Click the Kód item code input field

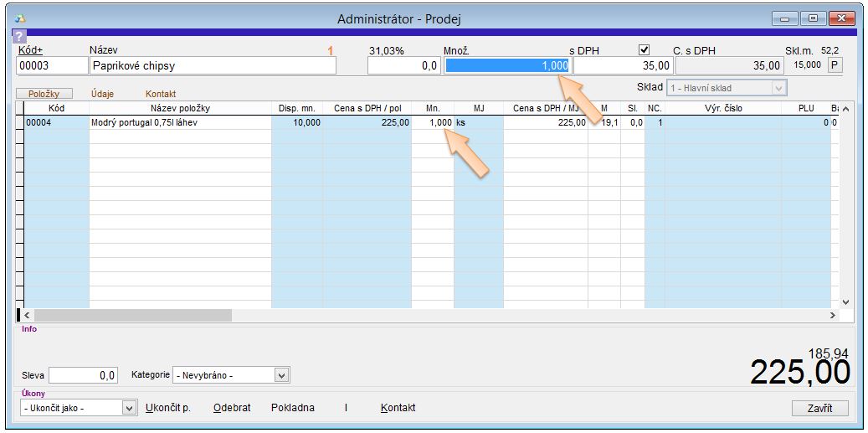(52, 66)
